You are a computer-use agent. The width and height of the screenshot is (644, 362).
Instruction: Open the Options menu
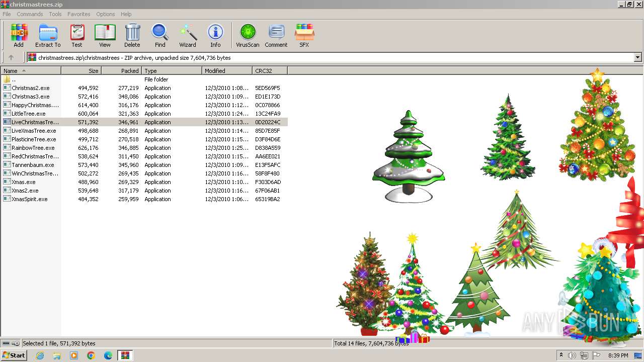106,14
